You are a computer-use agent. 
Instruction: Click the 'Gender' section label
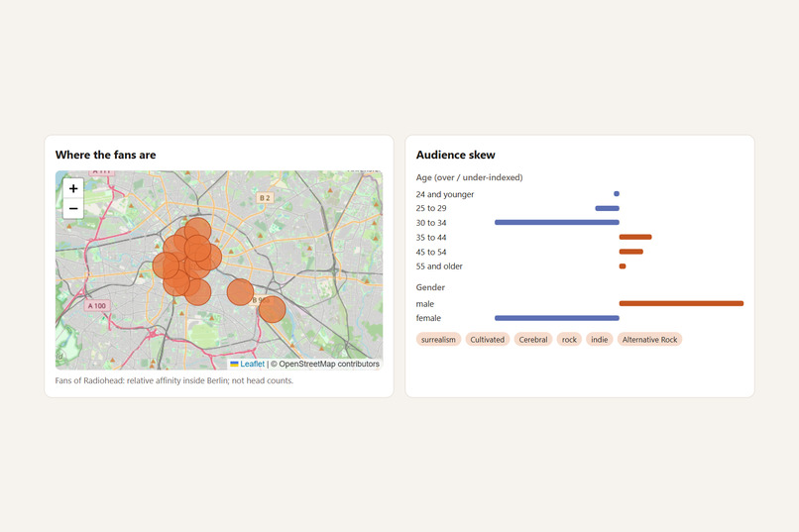pos(430,287)
